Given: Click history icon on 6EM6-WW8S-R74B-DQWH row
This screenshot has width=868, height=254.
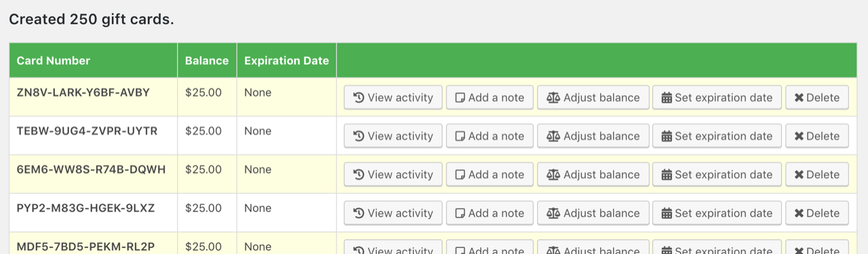Looking at the screenshot, I should coord(359,175).
